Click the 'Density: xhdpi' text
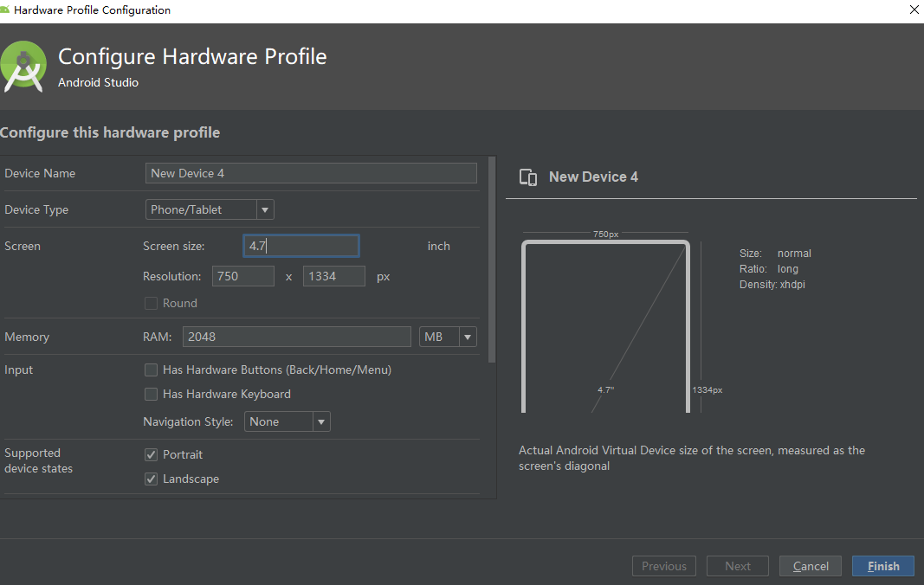 [772, 285]
